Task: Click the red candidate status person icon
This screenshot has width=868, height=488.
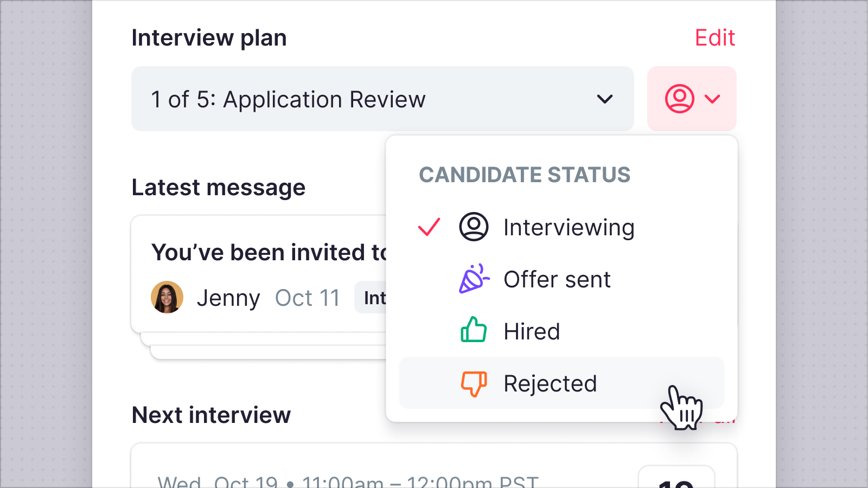Action: point(679,99)
